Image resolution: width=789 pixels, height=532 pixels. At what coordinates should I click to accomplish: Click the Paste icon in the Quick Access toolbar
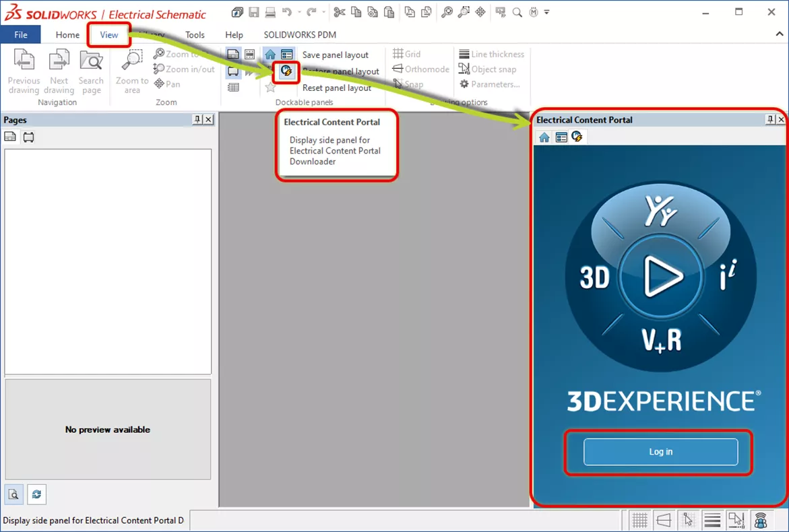pyautogui.click(x=389, y=11)
